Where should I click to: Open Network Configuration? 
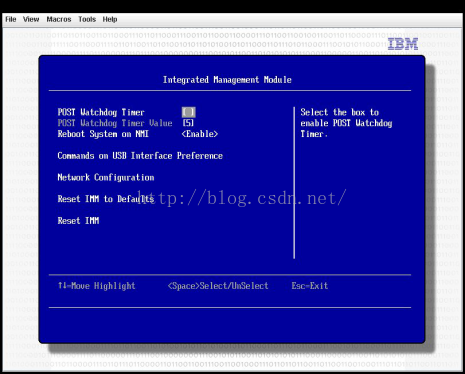(106, 177)
